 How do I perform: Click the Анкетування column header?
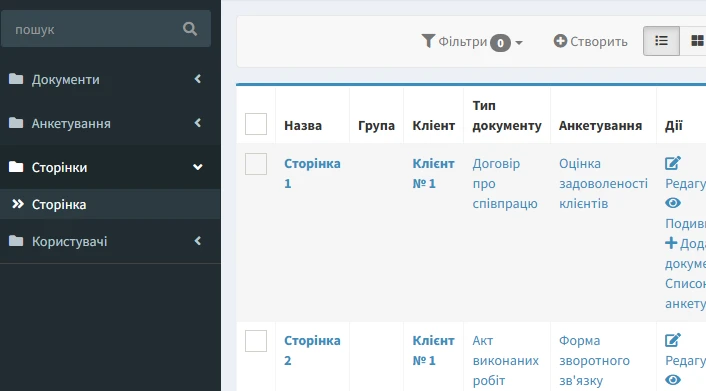point(600,125)
